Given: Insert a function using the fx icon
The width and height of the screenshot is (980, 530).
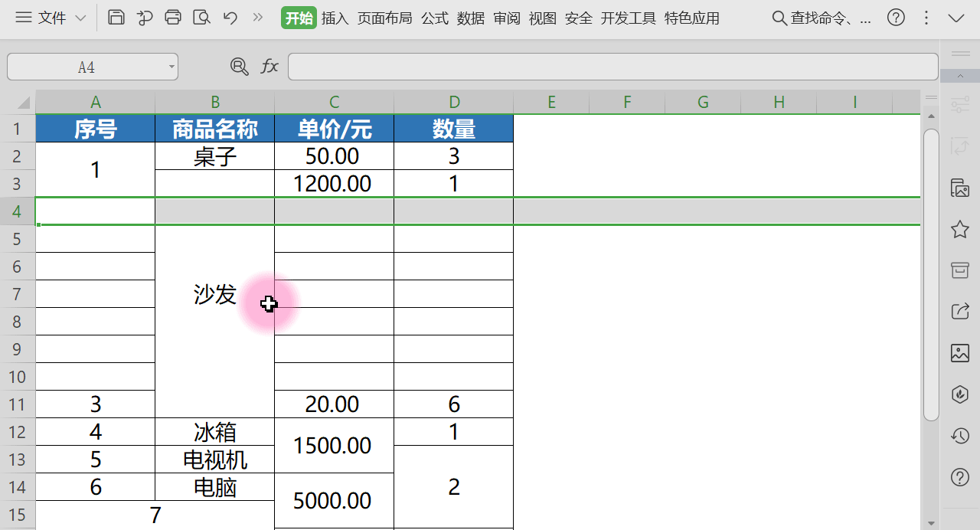Looking at the screenshot, I should pos(269,67).
